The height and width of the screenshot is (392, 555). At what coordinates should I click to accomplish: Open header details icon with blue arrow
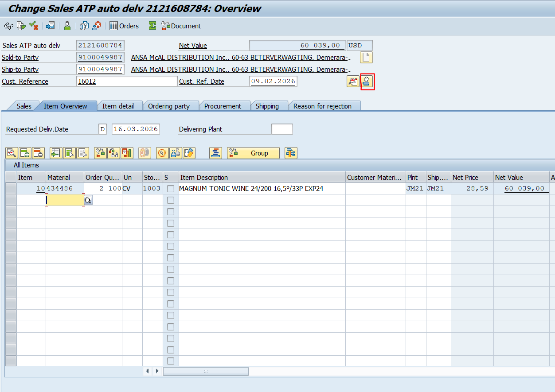(50, 26)
